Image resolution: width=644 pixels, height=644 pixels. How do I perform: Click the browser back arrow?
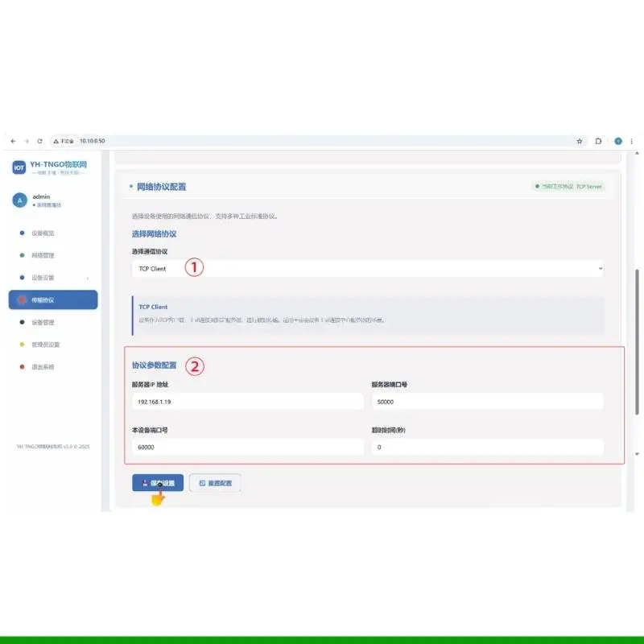13,142
